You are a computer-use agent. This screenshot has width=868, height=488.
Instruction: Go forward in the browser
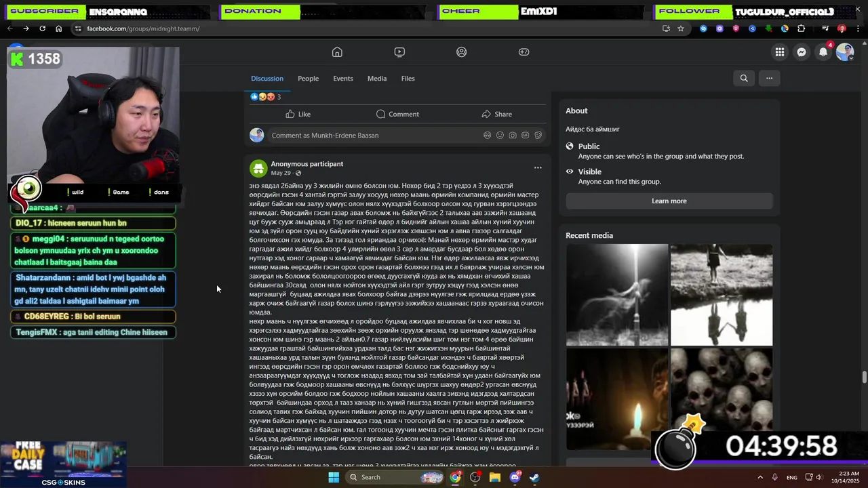(x=26, y=28)
